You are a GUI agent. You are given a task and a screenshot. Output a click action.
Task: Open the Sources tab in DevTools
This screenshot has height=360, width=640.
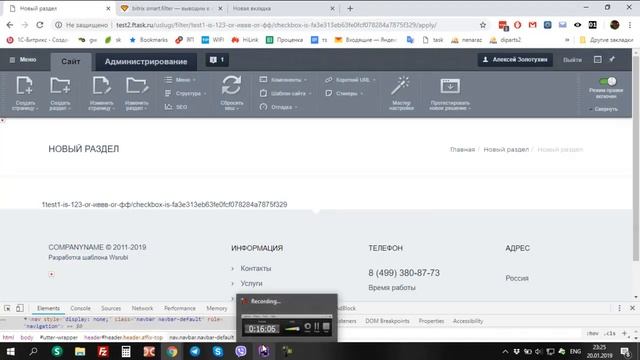click(111, 308)
